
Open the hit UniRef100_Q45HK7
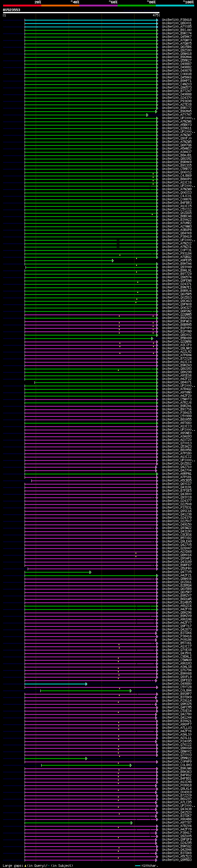tap(177, 37)
